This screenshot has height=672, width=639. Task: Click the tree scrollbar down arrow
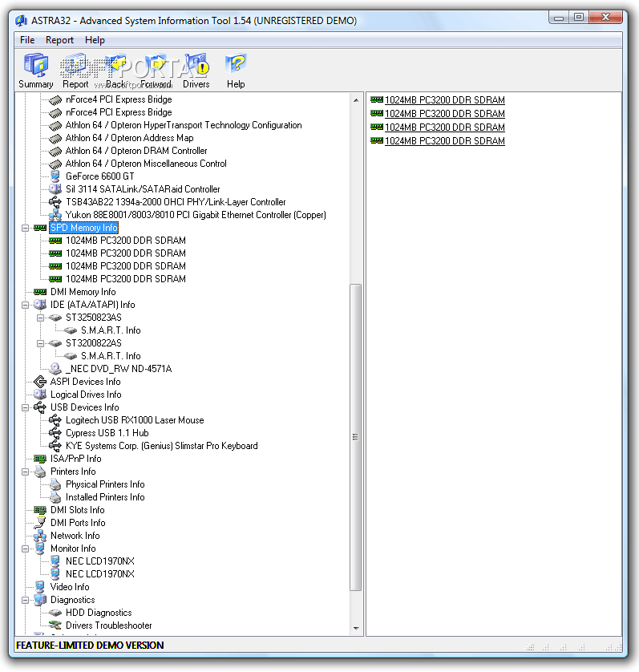coord(356,628)
